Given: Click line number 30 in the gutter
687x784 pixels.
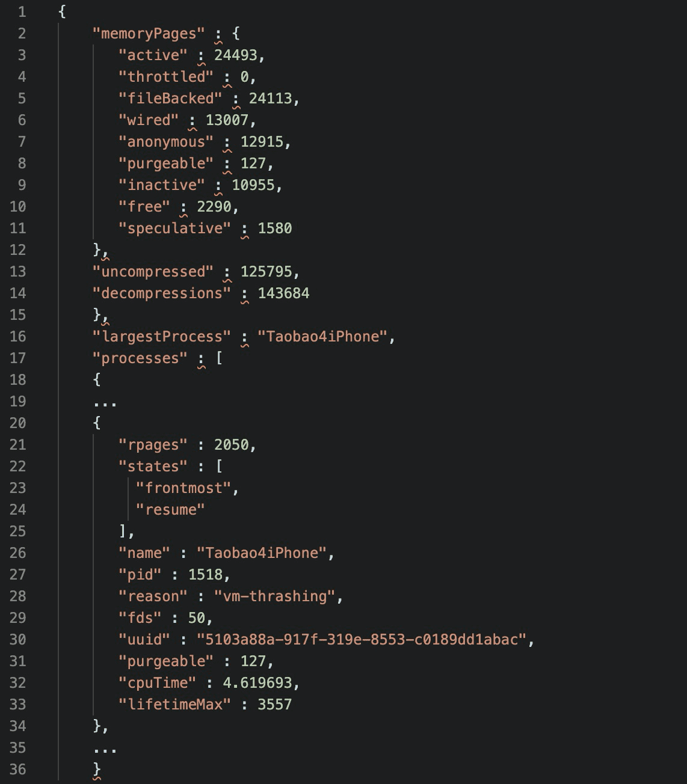Looking at the screenshot, I should [18, 640].
